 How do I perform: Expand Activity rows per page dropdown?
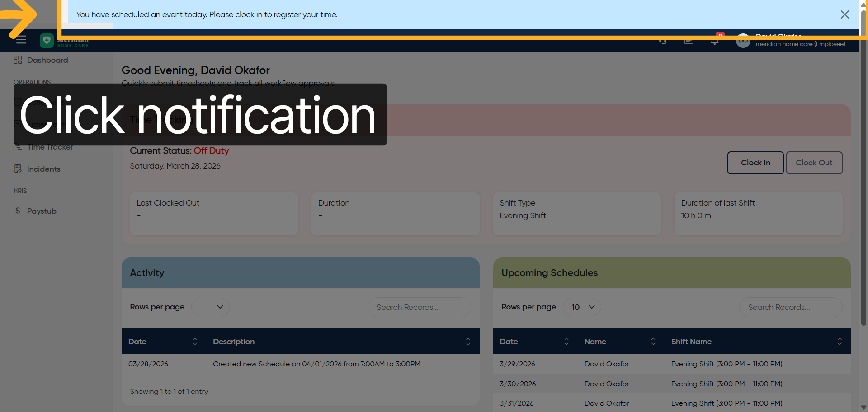[210, 307]
